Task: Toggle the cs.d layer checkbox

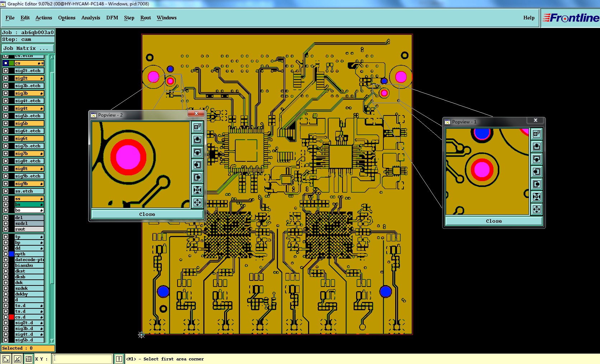Action: coord(6,317)
